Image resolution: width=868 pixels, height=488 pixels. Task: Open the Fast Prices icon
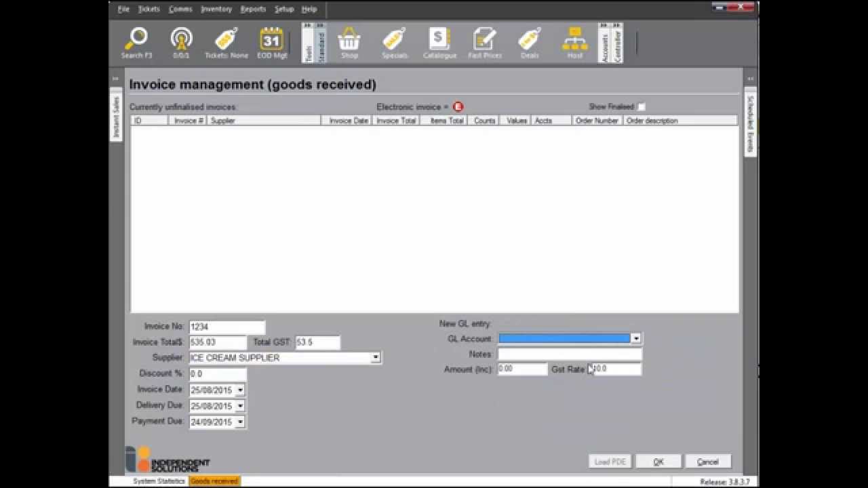point(485,43)
